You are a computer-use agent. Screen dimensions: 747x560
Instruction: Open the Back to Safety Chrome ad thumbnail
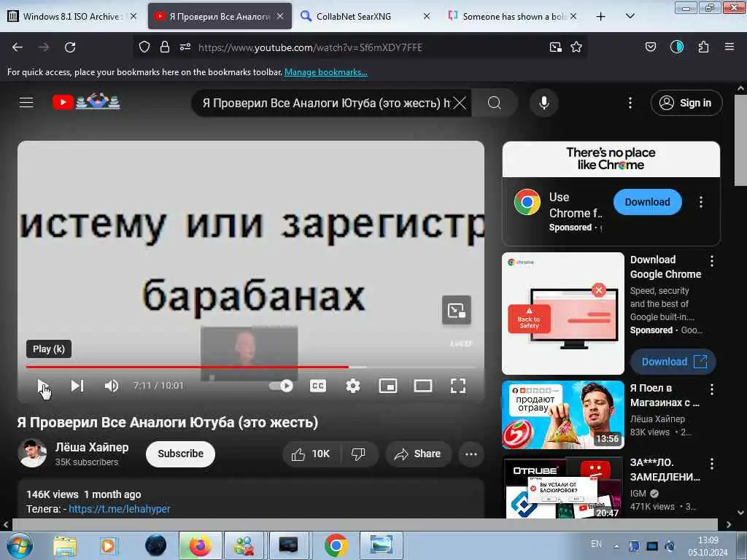click(562, 314)
